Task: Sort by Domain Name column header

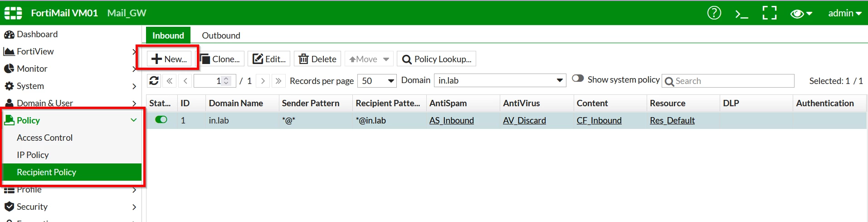Action: point(242,103)
